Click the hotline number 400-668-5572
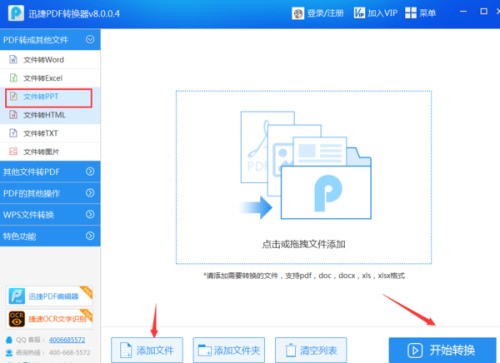Viewport: 500px width, 363px height. (x=69, y=353)
